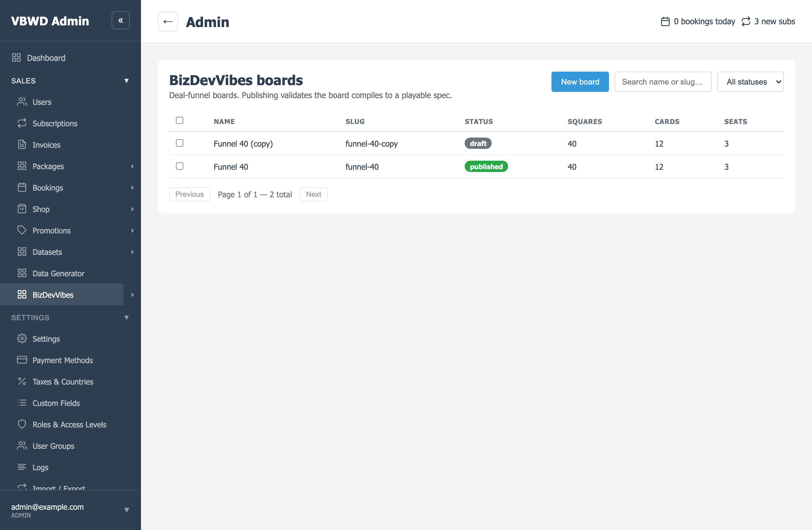Viewport: 812px width, 530px height.
Task: Go to Subscriptions in the sidebar
Action: tap(55, 123)
